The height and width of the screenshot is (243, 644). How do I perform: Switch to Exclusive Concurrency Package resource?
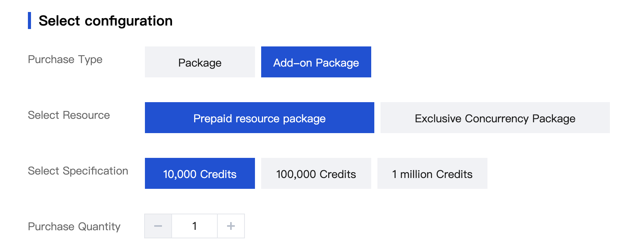(495, 118)
